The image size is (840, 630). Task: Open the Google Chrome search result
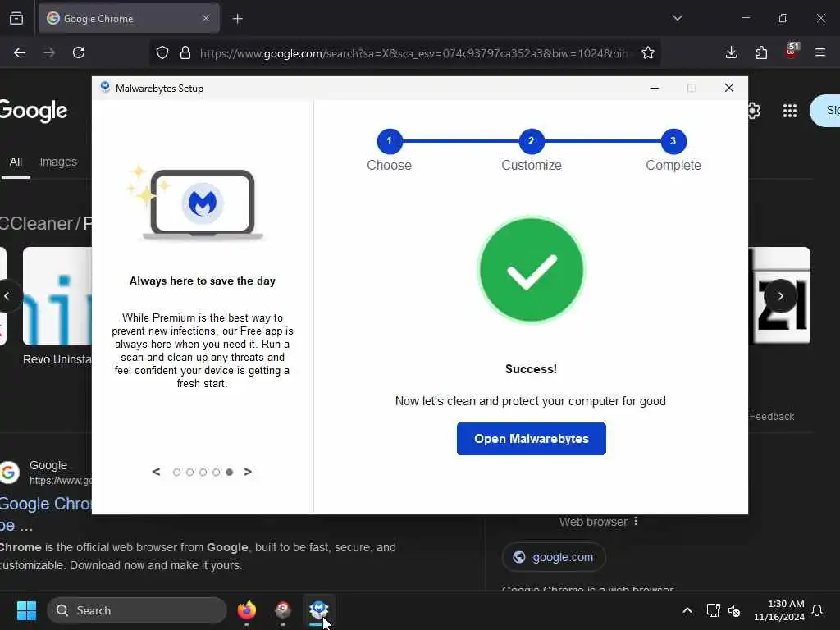pos(46,504)
